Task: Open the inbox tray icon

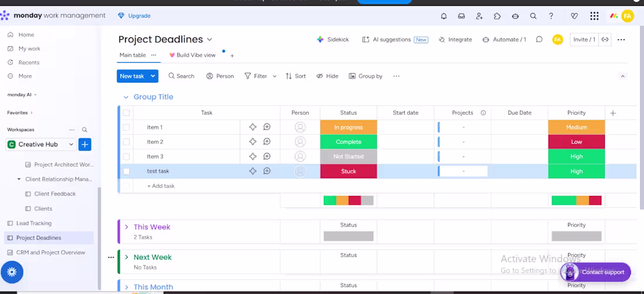Action: pyautogui.click(x=461, y=16)
